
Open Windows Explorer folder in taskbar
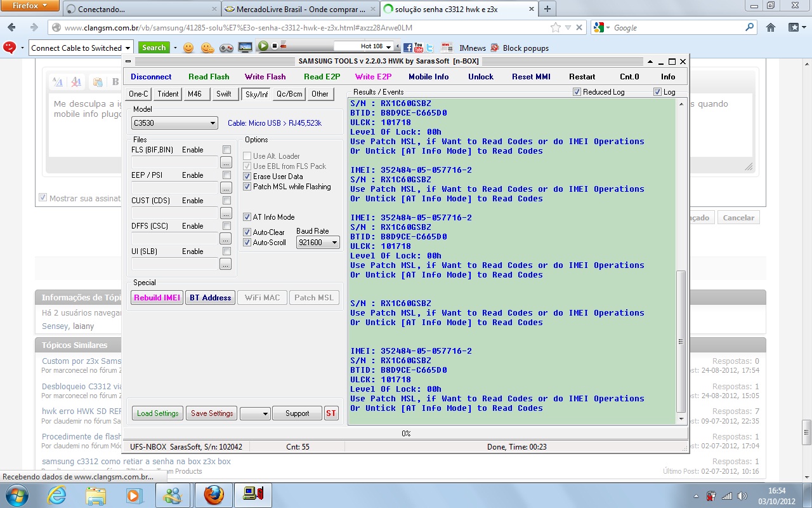click(x=96, y=495)
